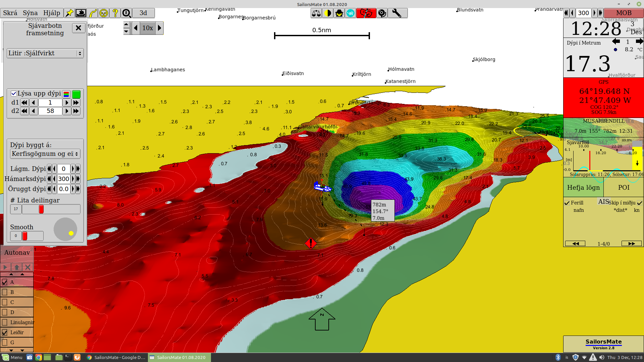Toggle Skip í miðju checkbox

pyautogui.click(x=640, y=203)
